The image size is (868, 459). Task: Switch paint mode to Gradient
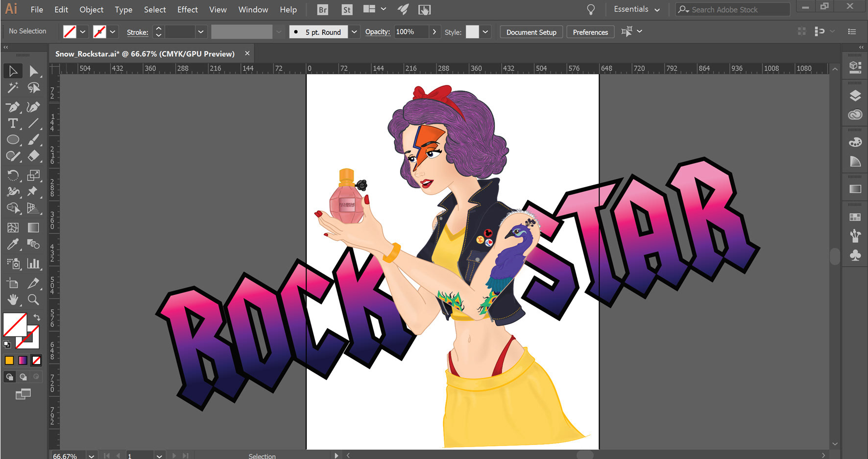23,361
